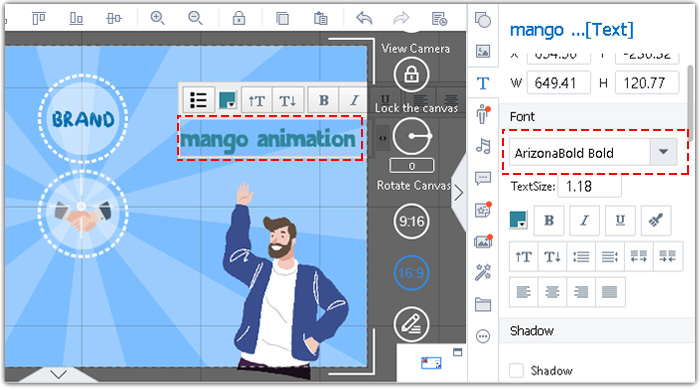Click the W width field 649.41

558,83
